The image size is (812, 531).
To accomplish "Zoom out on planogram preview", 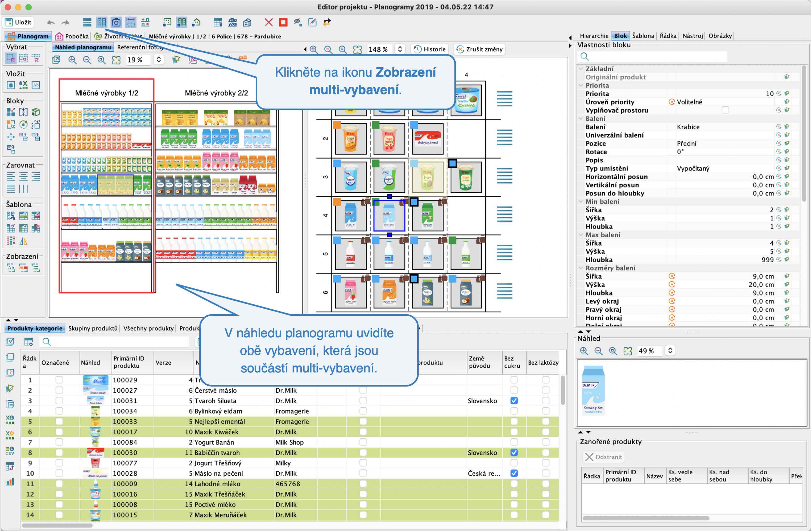I will tap(87, 60).
